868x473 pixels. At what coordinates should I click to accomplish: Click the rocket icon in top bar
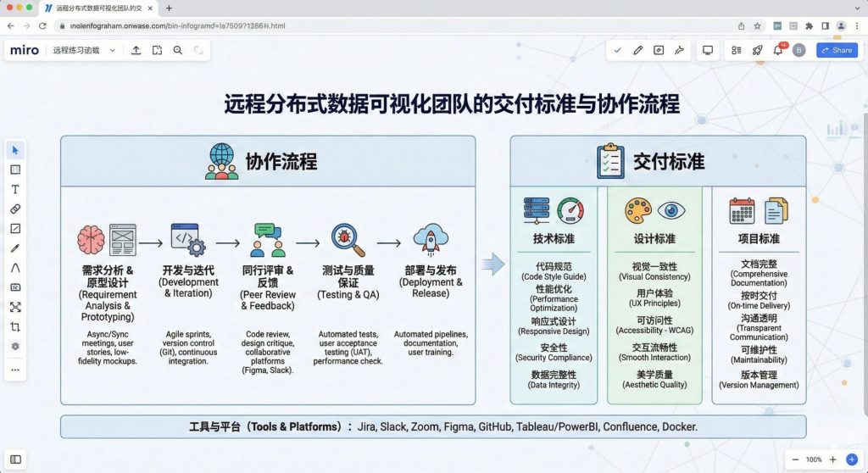click(757, 50)
